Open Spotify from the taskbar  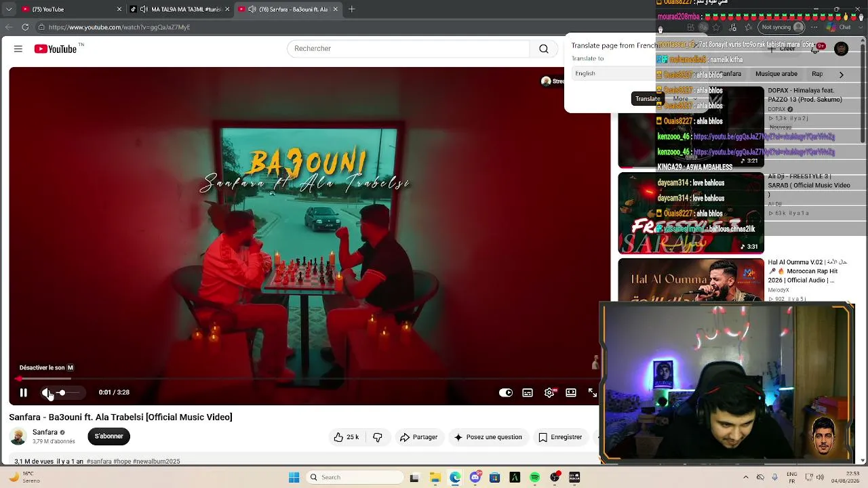click(535, 477)
